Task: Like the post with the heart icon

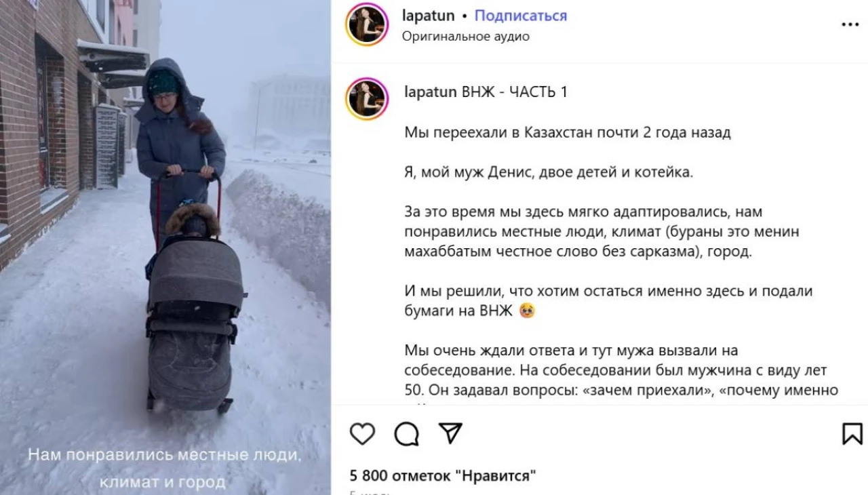Action: (362, 433)
